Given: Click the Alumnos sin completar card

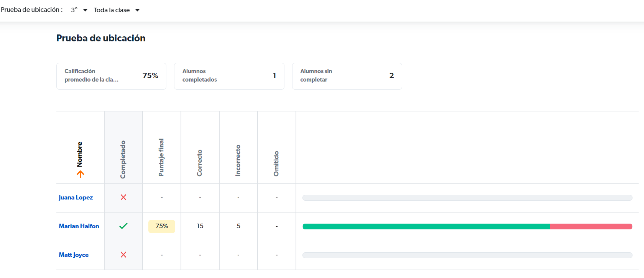Looking at the screenshot, I should (347, 76).
